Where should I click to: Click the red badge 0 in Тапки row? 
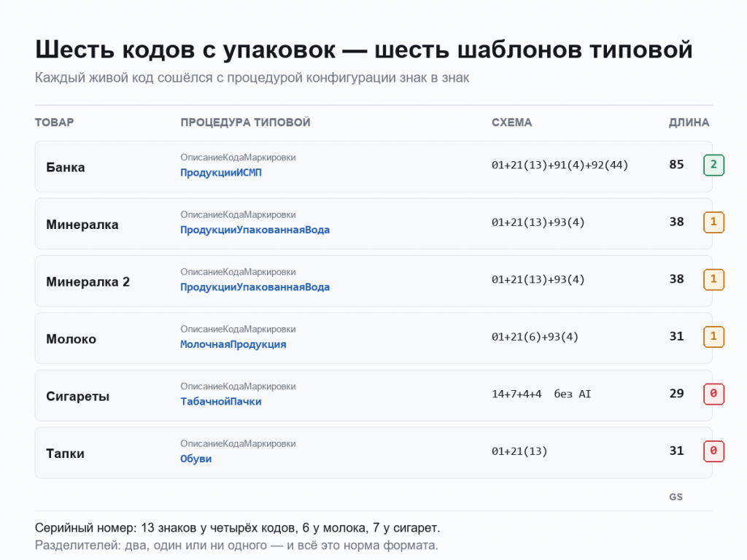(x=713, y=451)
